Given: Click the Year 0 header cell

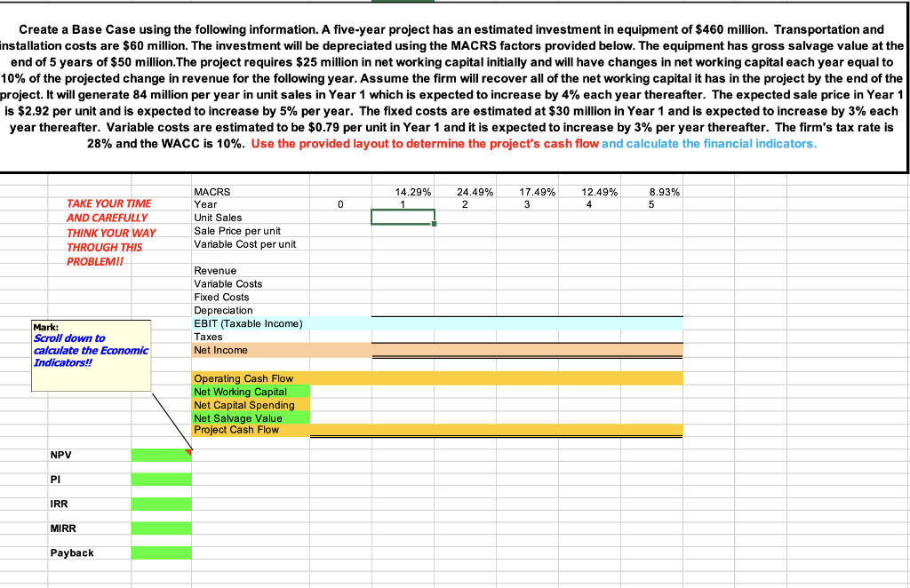Looking at the screenshot, I should point(341,204).
